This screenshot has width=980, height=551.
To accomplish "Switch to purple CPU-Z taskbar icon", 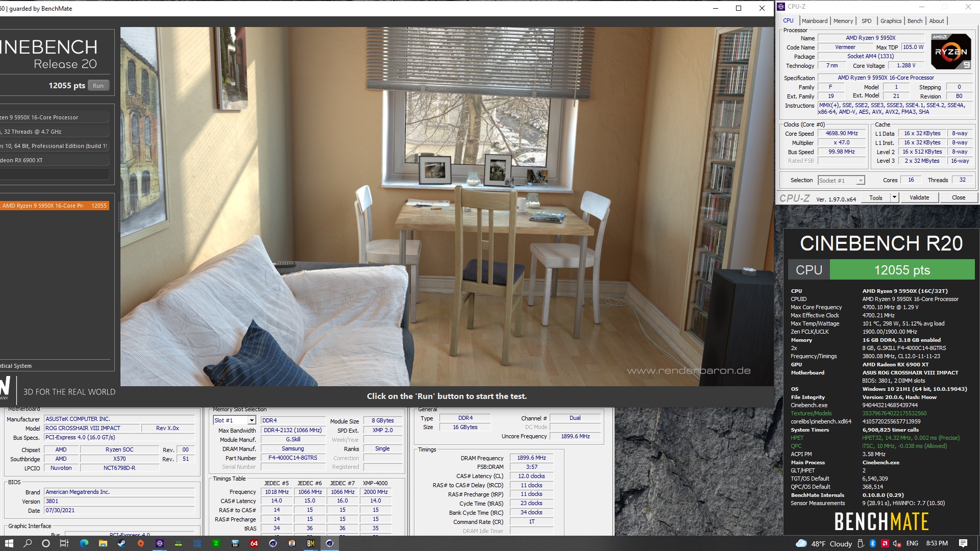I will click(159, 543).
